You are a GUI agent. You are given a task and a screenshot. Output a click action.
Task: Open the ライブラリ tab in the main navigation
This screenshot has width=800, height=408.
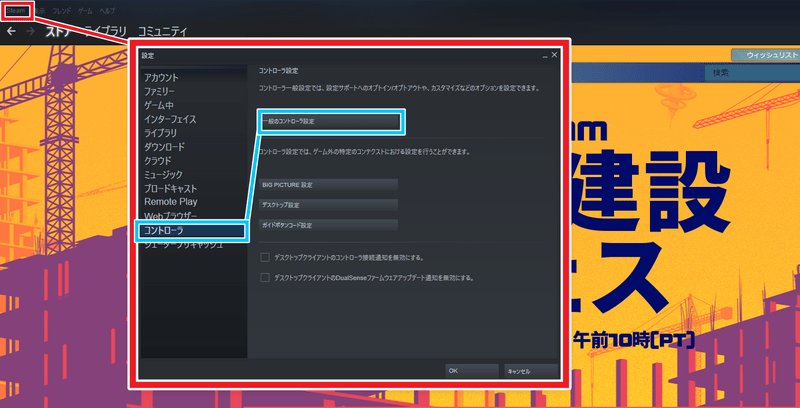coord(106,32)
